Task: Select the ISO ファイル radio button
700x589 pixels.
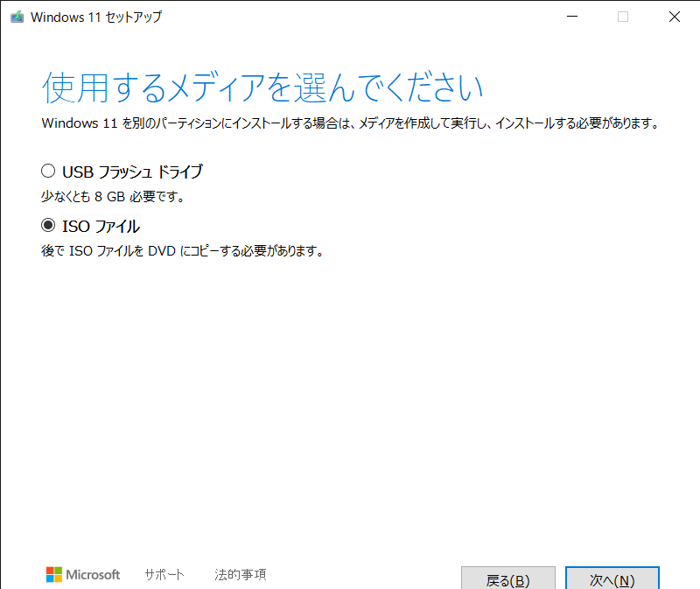Action: [48, 225]
